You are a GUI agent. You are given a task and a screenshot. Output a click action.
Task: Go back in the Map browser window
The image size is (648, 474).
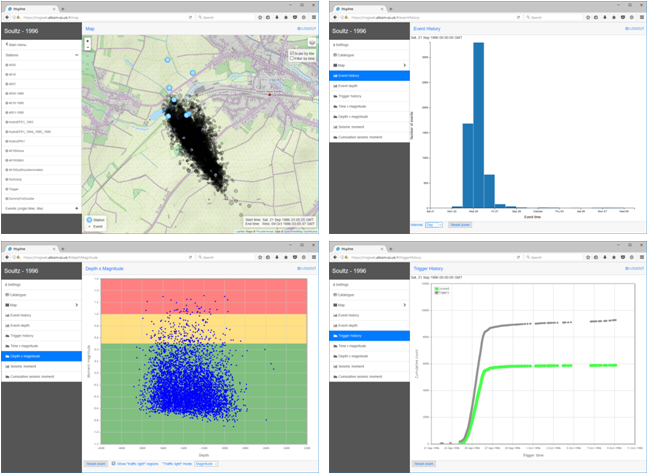7,17
